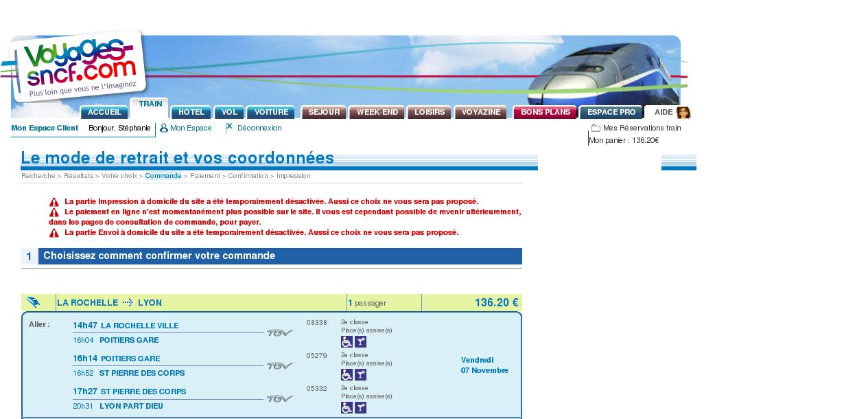The image size is (868, 419).
Task: Open the Mes Réservations train link
Action: click(x=642, y=128)
